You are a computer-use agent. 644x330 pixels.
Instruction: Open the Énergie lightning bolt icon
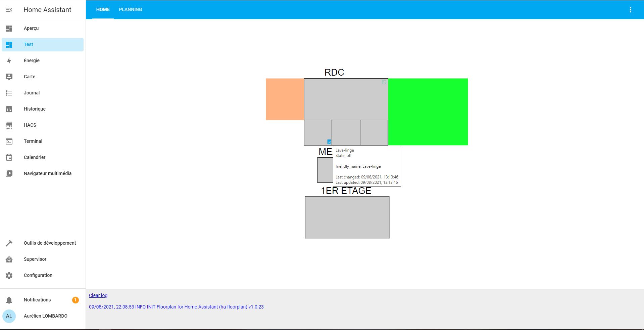[x=9, y=61]
